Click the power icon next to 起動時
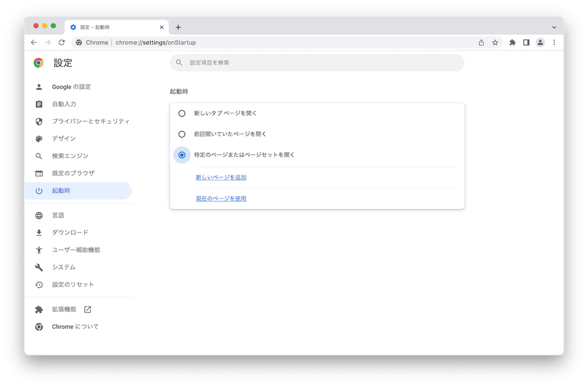 [x=39, y=190]
